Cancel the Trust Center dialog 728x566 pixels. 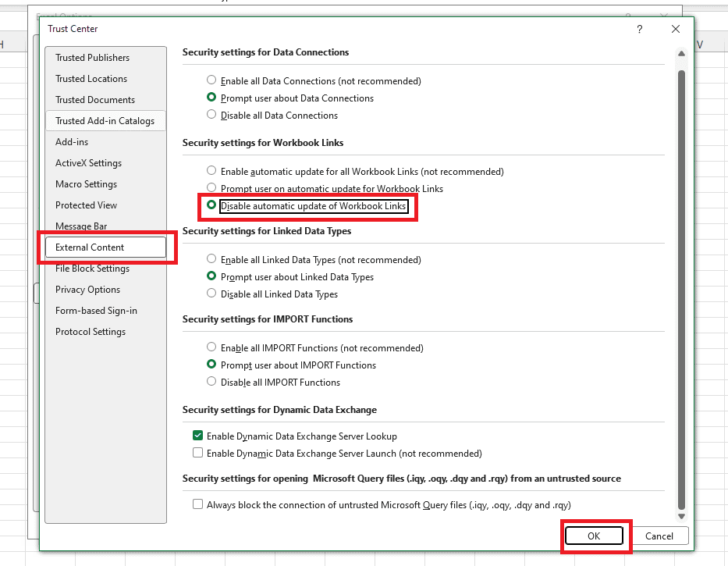(x=659, y=536)
